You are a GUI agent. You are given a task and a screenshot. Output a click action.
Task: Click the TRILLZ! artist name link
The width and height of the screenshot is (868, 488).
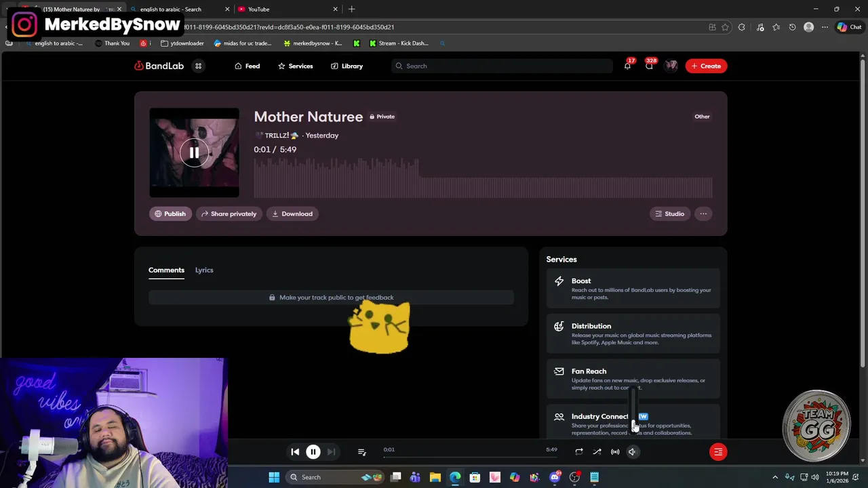pyautogui.click(x=277, y=136)
